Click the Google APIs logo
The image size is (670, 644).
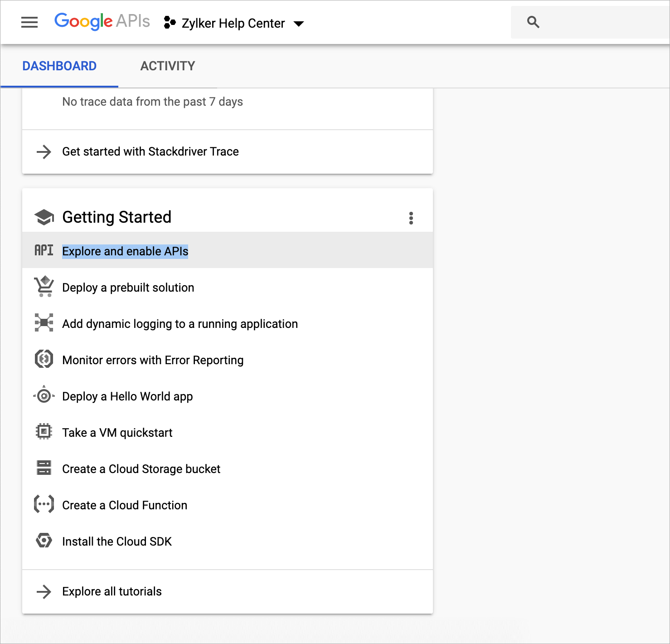tap(102, 21)
